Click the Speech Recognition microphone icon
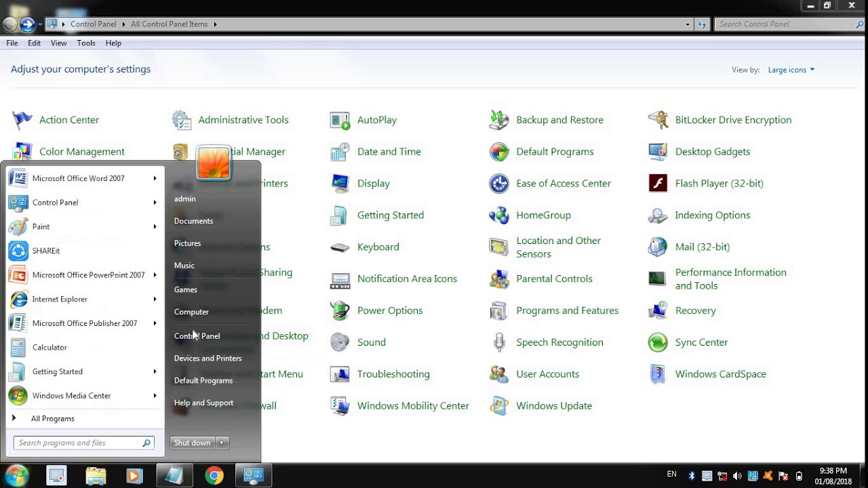The image size is (868, 488). (499, 342)
